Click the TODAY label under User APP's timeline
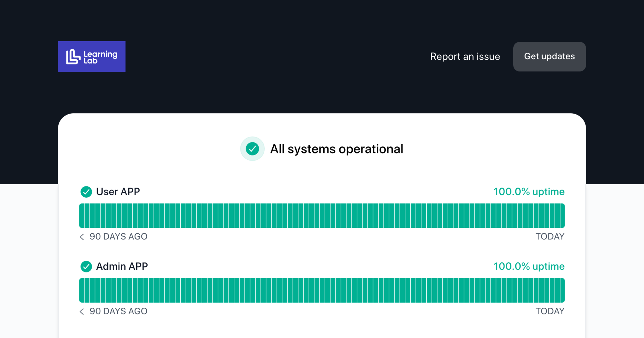Screen dimensions: 644x338 [x=550, y=237]
